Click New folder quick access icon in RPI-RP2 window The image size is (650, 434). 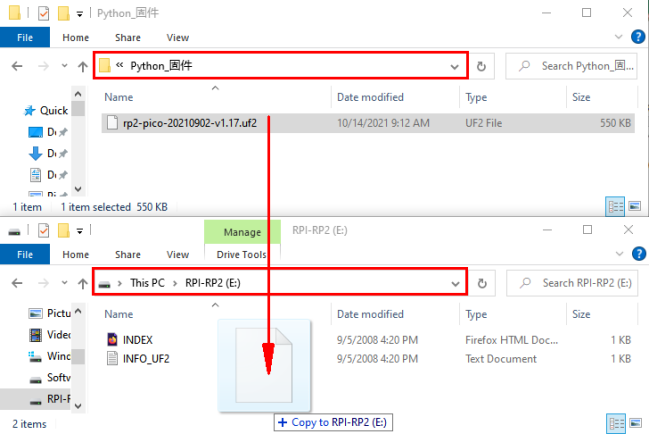[x=63, y=230]
